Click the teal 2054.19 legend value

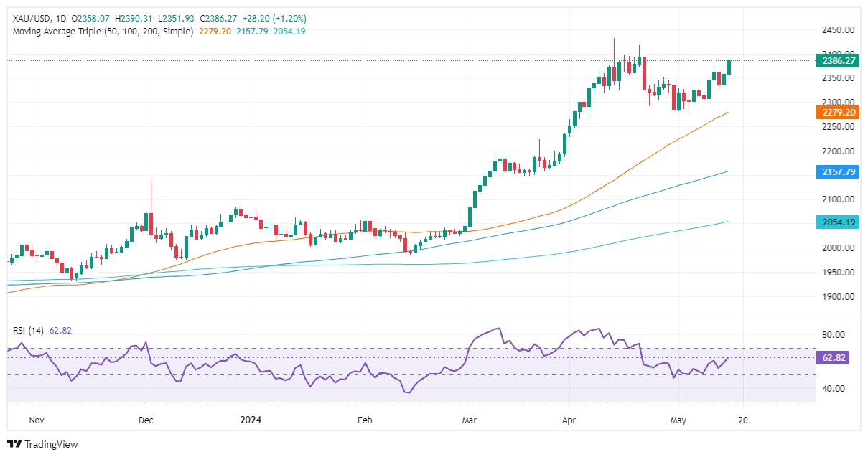[x=289, y=32]
